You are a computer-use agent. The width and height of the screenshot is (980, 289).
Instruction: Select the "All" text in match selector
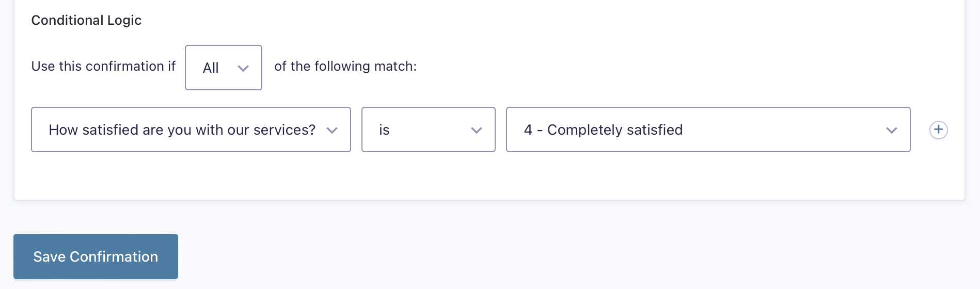tap(211, 68)
